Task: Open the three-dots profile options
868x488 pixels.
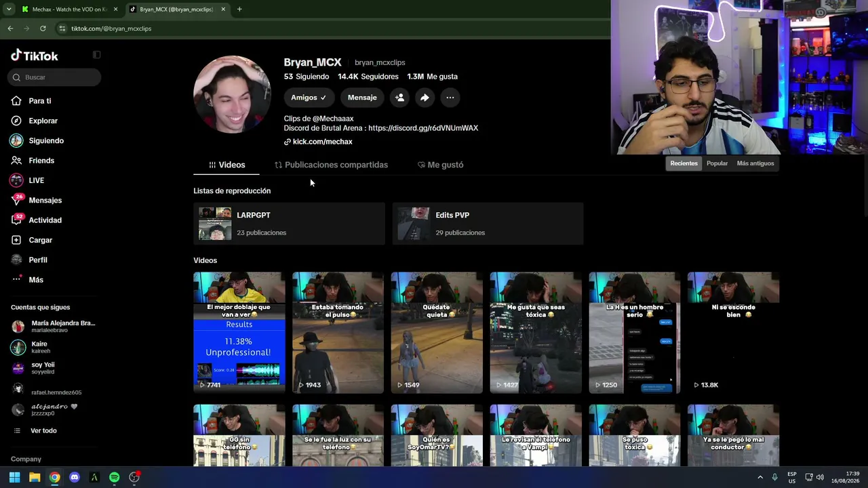Action: click(x=450, y=98)
